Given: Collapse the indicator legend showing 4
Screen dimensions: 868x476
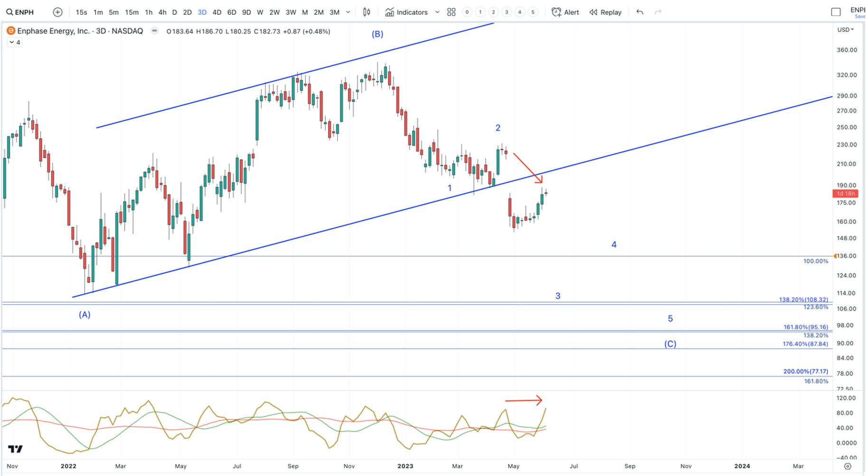Looking at the screenshot, I should (14, 42).
